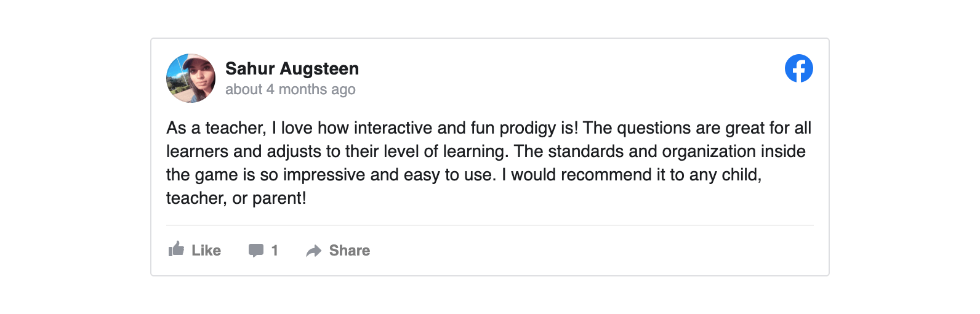Click the word "interactive" in the review

tap(393, 128)
